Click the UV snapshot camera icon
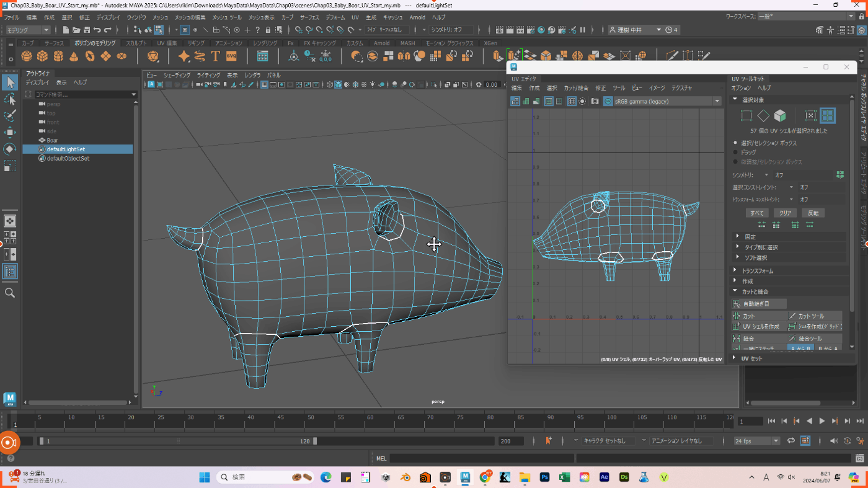 pos(595,101)
